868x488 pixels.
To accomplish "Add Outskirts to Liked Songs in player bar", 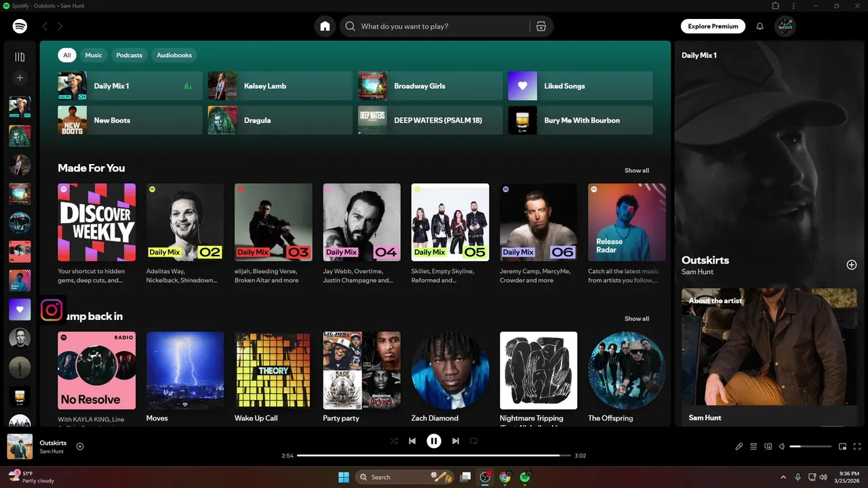I will click(x=80, y=446).
